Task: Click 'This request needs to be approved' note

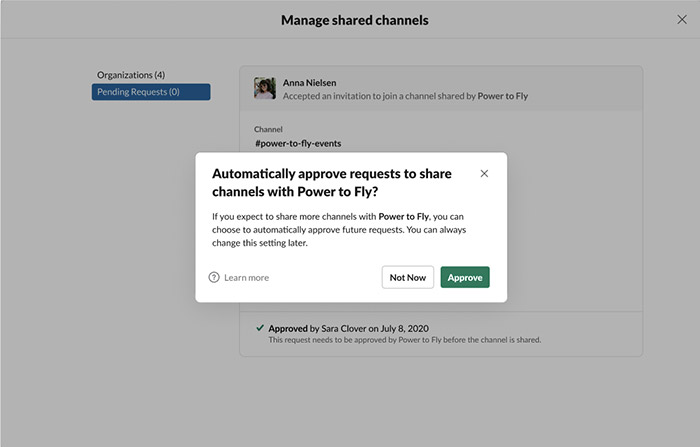Action: coord(404,340)
